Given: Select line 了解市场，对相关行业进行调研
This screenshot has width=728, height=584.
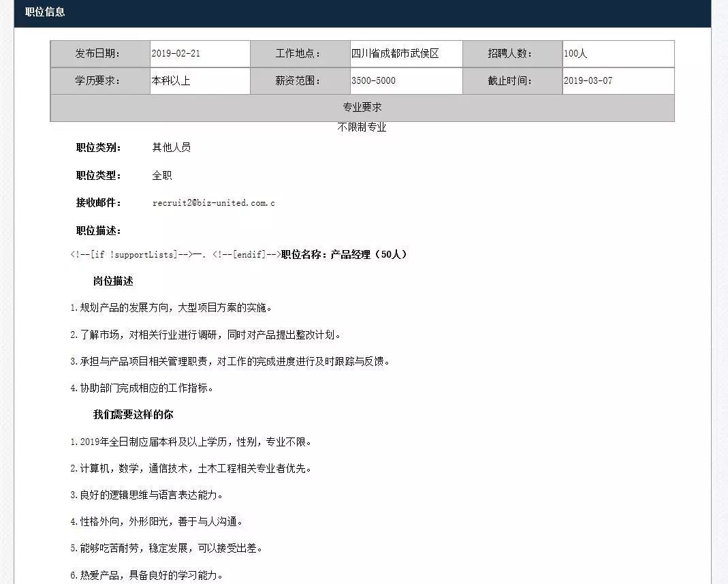Looking at the screenshot, I should tap(206, 335).
